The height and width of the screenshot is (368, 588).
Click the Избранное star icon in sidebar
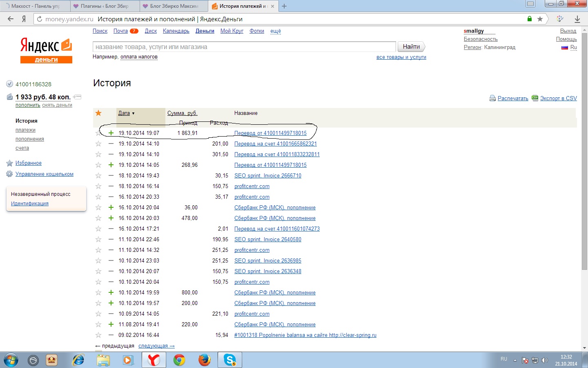(10, 163)
